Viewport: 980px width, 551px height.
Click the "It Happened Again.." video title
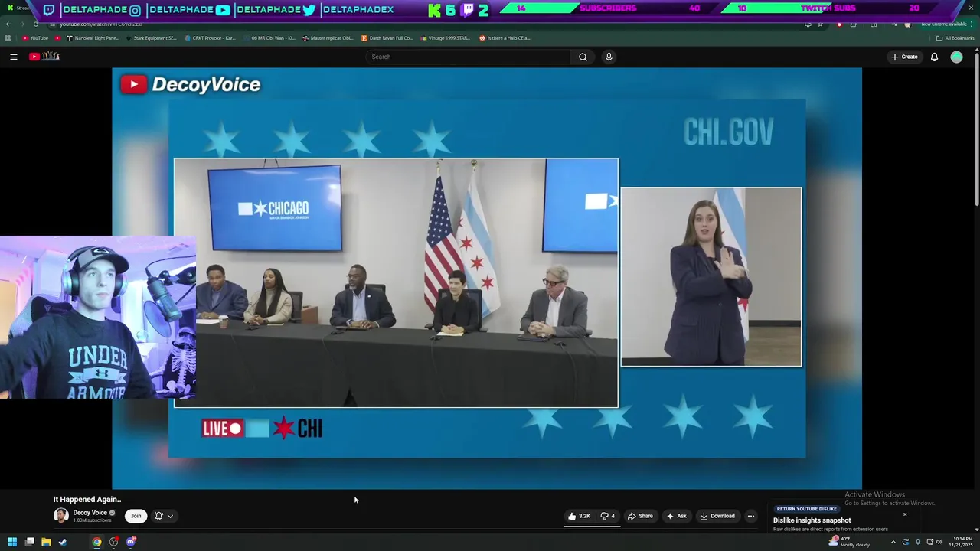tap(87, 499)
